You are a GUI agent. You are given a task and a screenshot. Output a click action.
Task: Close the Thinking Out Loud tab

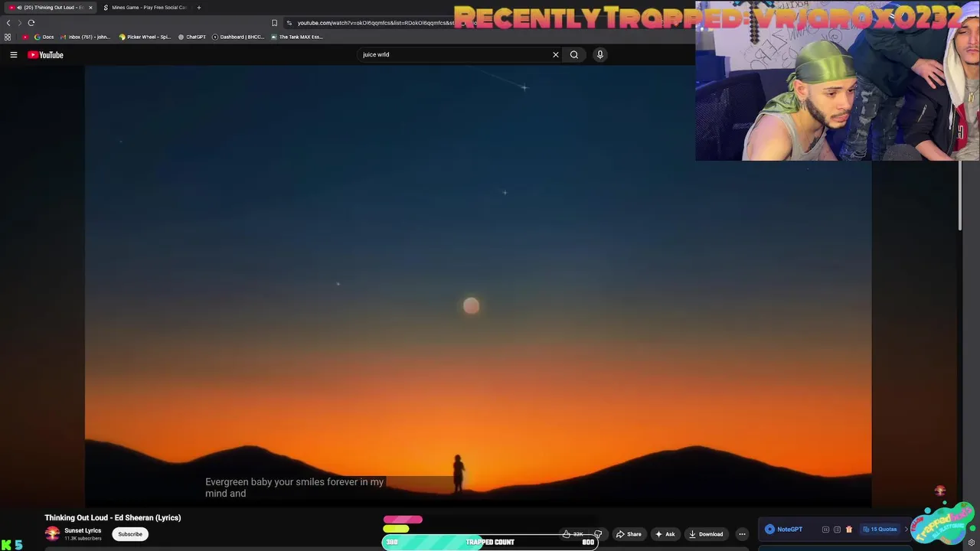[x=90, y=8]
